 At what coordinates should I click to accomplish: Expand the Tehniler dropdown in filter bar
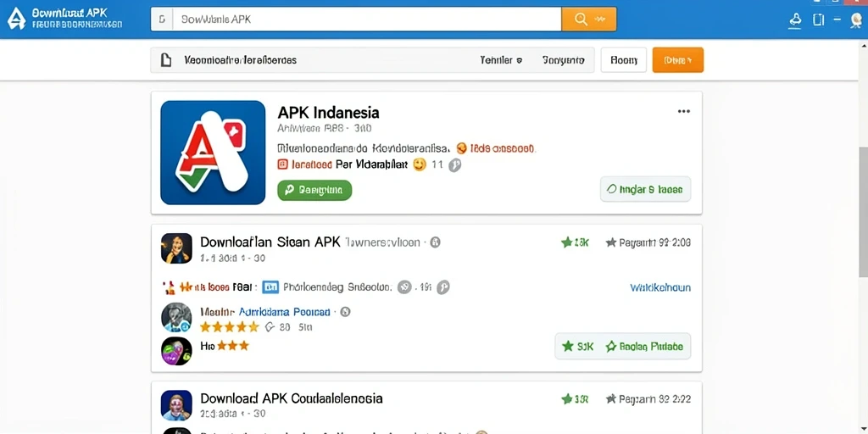[x=501, y=60]
